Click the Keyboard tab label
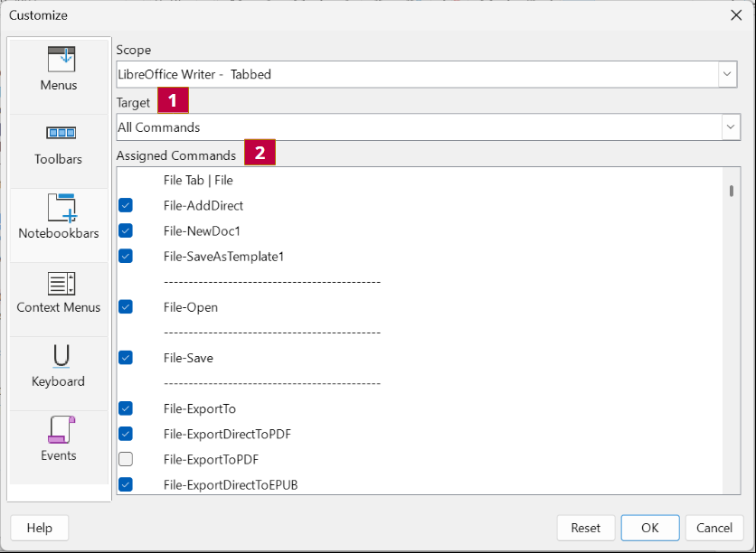Screen dimensions: 756x553 tap(59, 381)
